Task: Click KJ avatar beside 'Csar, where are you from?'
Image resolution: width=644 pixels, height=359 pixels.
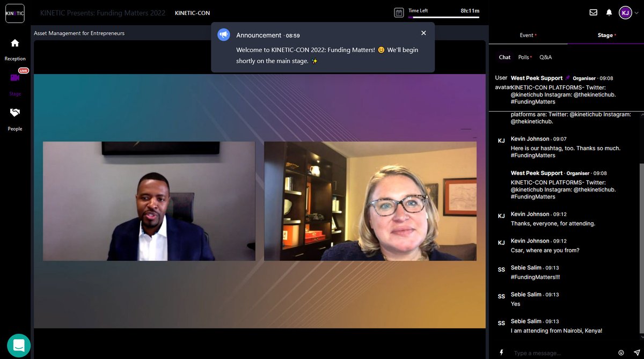Action: [x=501, y=243]
